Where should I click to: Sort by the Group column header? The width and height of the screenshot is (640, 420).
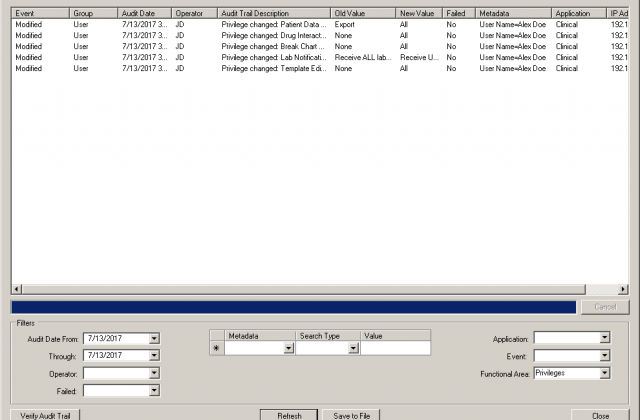pyautogui.click(x=93, y=13)
